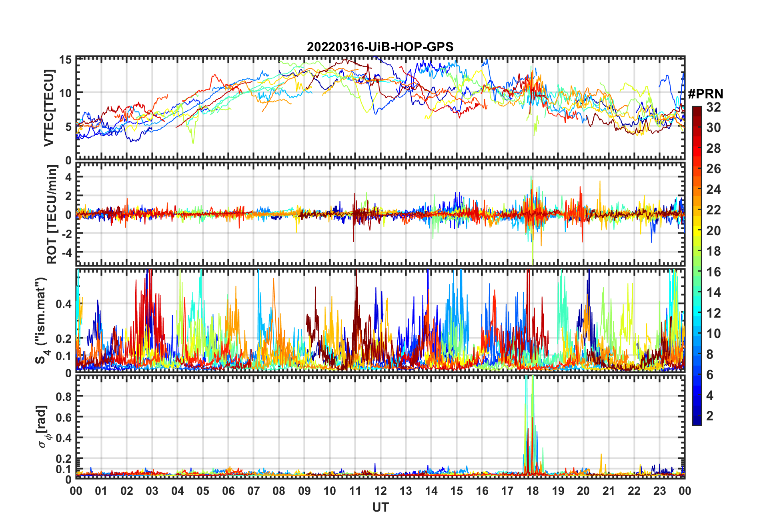The height and width of the screenshot is (532, 761).
Task: Click the 18 hour tick on the UT axis
Action: point(533,491)
